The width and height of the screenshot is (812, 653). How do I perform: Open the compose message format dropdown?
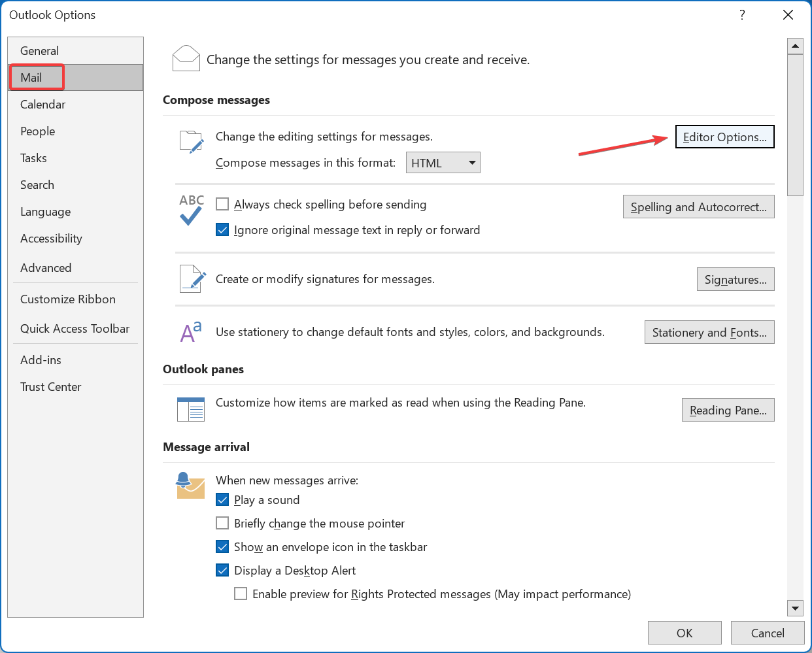(x=443, y=163)
